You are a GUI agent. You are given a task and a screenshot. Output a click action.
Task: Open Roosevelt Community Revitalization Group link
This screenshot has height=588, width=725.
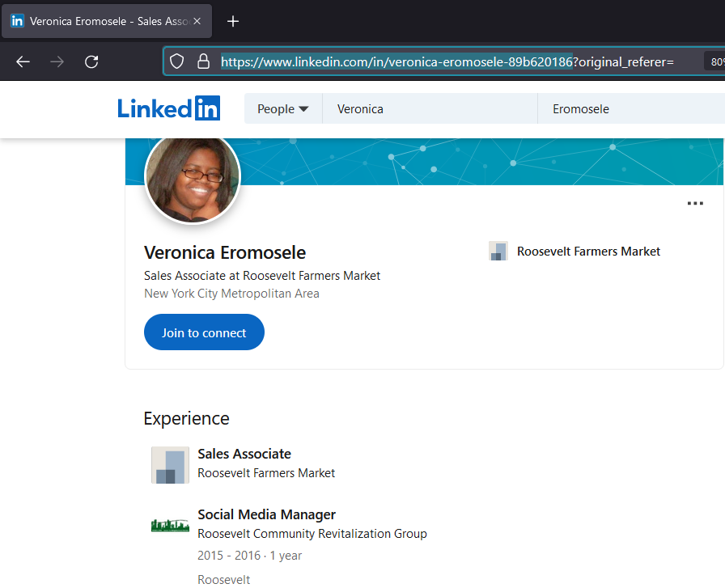click(312, 534)
